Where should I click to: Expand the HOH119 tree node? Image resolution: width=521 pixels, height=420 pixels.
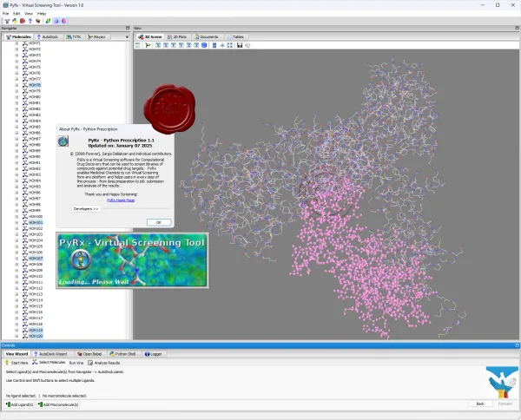pyautogui.click(x=16, y=330)
